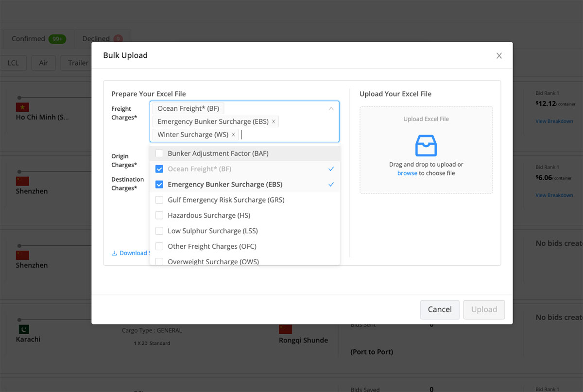Click the Karachi port name
The image size is (583, 392).
pos(28,339)
